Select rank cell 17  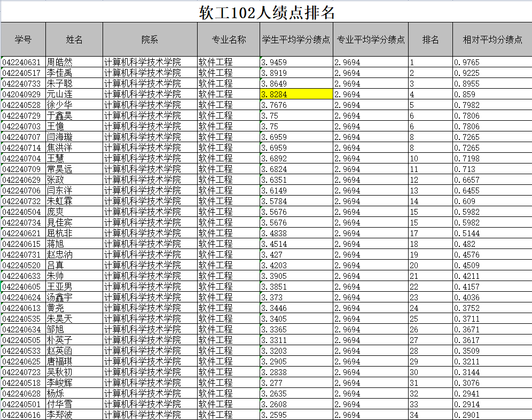coord(431,234)
